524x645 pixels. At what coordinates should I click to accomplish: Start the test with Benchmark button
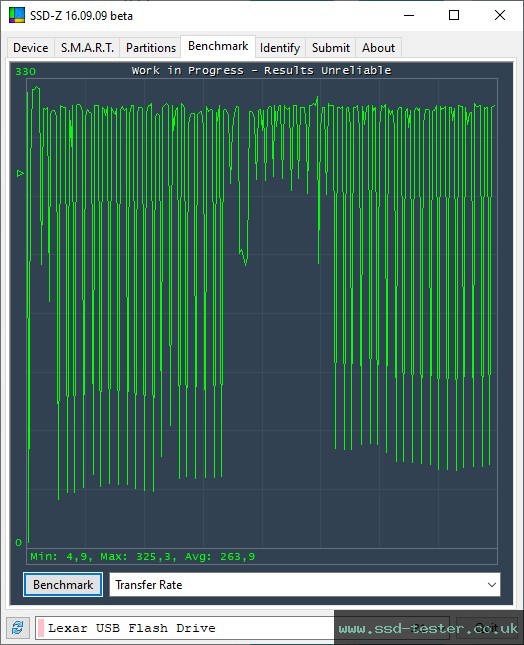(63, 585)
